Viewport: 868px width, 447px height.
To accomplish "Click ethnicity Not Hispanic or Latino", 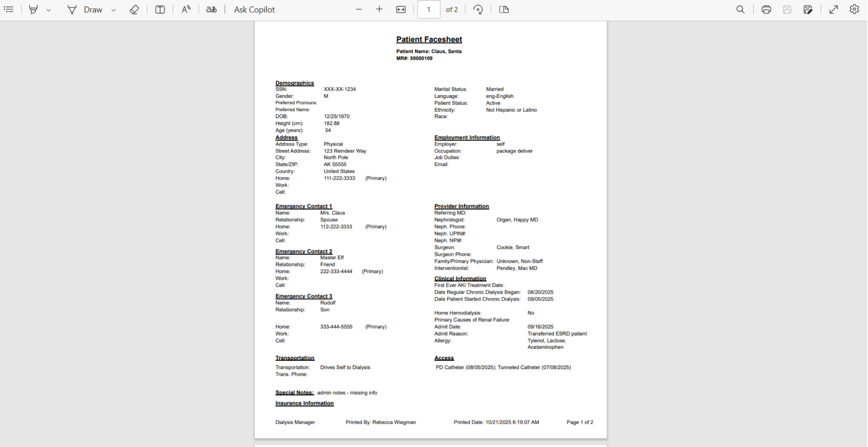I will pos(511,110).
